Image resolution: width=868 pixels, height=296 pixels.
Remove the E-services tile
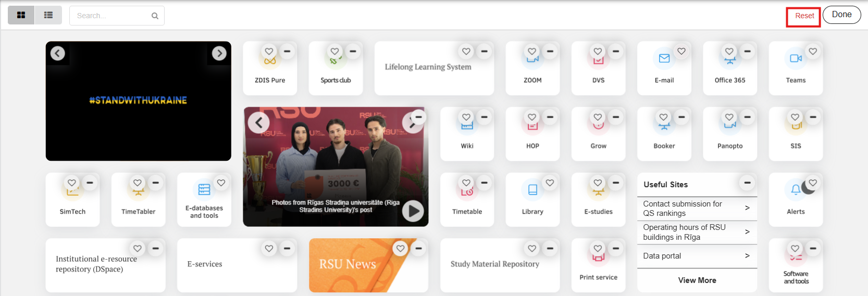287,249
